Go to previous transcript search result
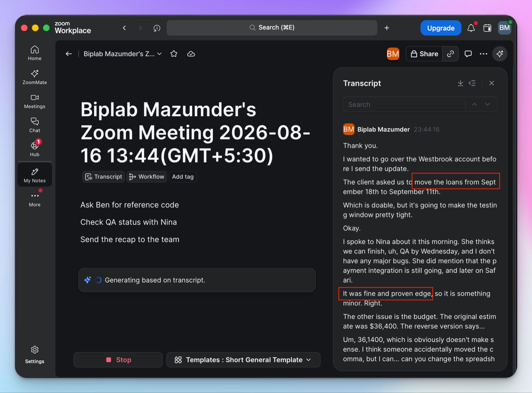532x393 pixels. (474, 104)
